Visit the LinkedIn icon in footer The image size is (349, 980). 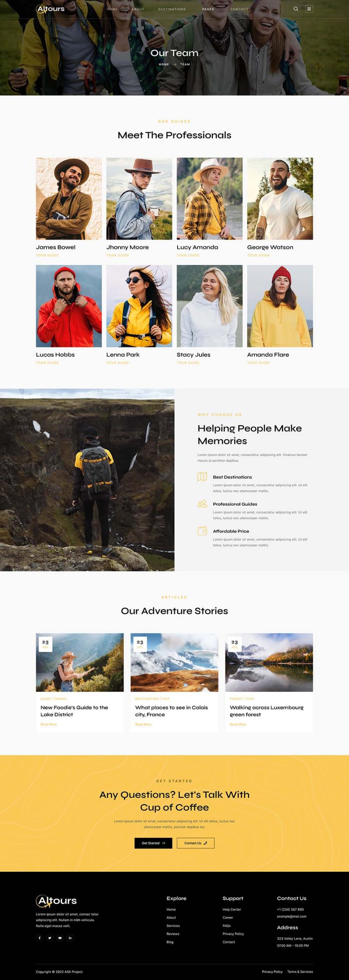70,938
